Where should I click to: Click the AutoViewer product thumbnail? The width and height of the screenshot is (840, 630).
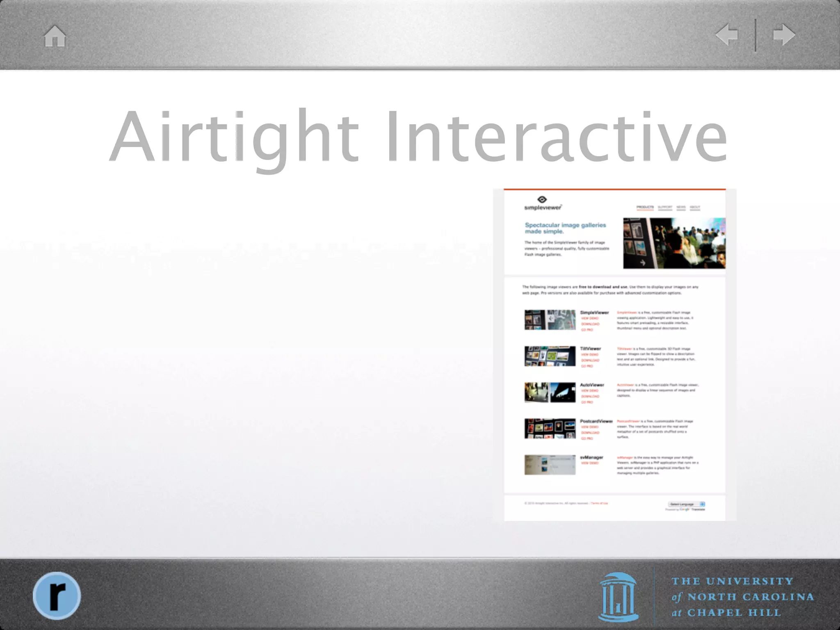tap(550, 393)
